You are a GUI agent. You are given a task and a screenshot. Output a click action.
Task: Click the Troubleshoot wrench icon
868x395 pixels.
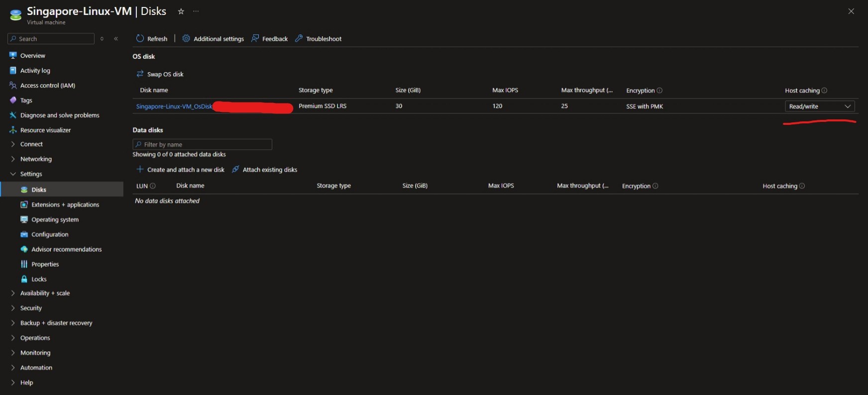299,38
